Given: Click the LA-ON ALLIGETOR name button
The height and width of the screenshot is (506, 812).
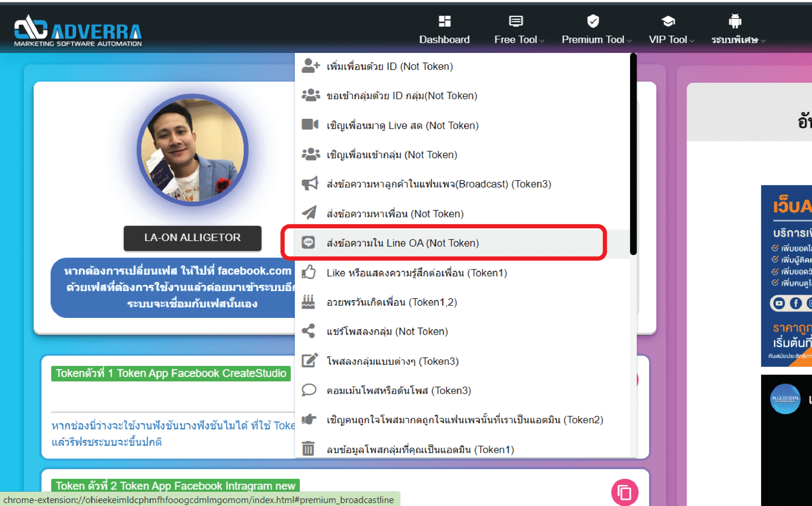Looking at the screenshot, I should [x=193, y=238].
